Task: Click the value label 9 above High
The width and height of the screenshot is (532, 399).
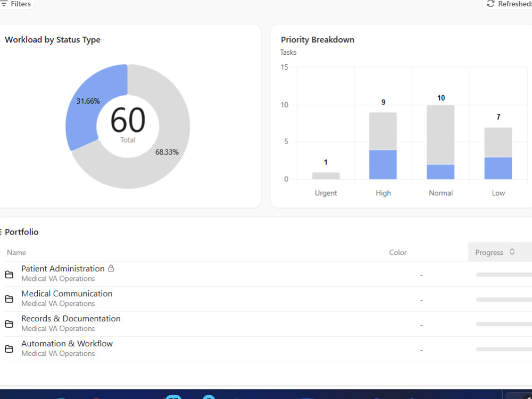Action: coord(383,102)
